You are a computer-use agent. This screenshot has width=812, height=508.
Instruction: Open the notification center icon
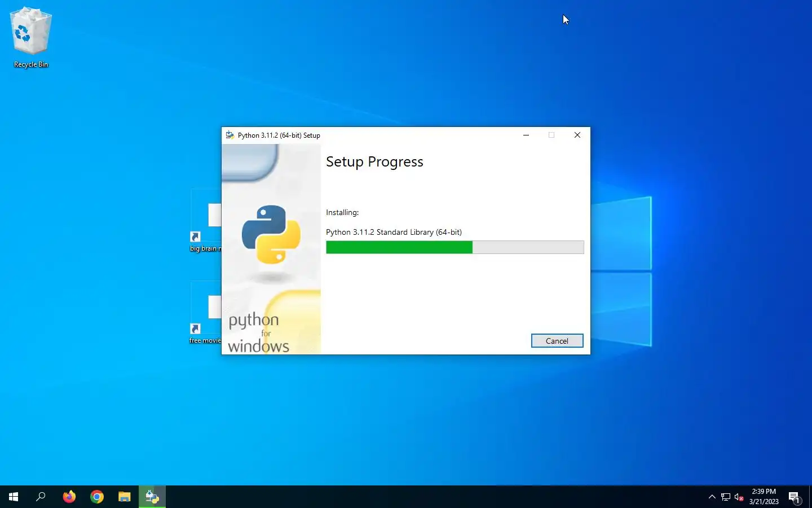pos(795,497)
